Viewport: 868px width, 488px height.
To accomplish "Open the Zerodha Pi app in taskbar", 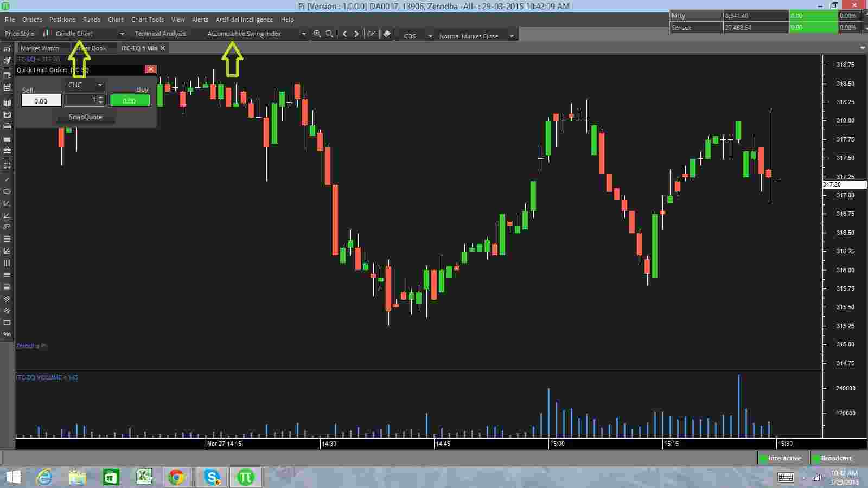I will (x=245, y=477).
